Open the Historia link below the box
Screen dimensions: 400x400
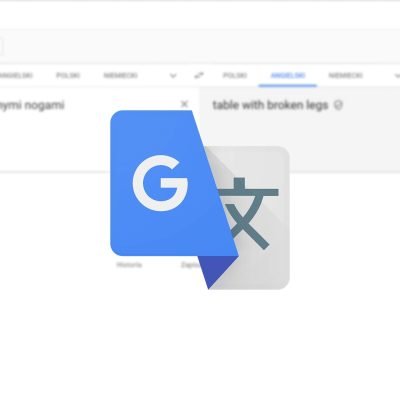click(x=129, y=265)
